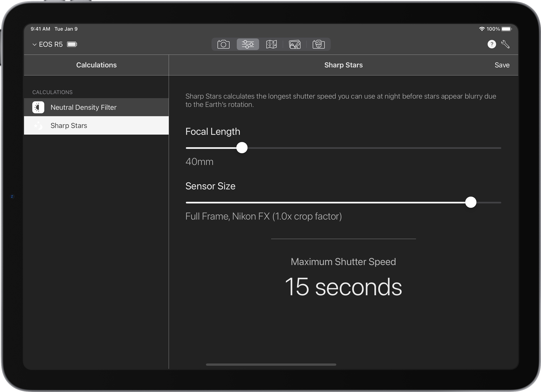Click the Sensor Size slider handle
541x392 pixels.
tap(471, 202)
